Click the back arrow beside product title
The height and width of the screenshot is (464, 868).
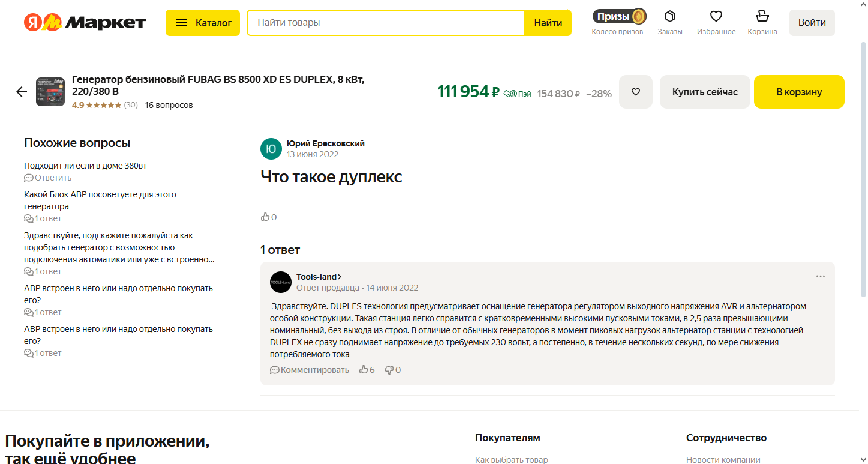tap(22, 92)
